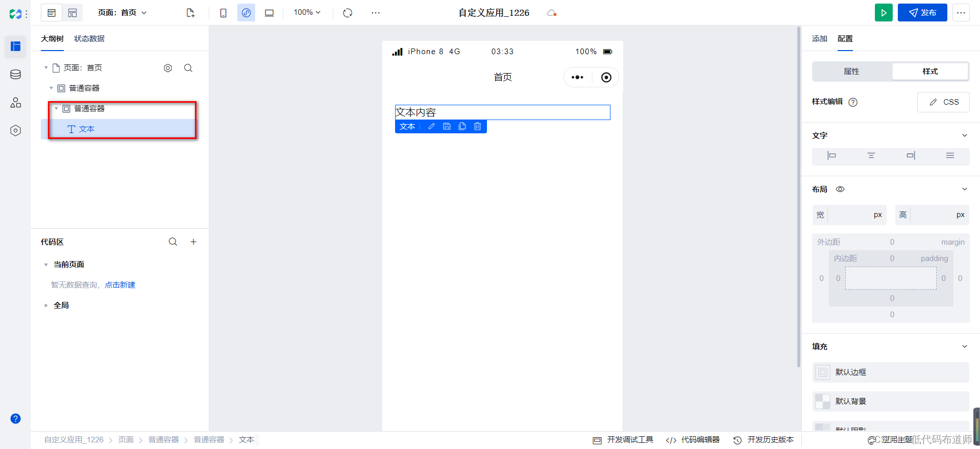The height and width of the screenshot is (449, 980).
Task: Open 代码编辑器 in the bottom bar
Action: [x=693, y=440]
